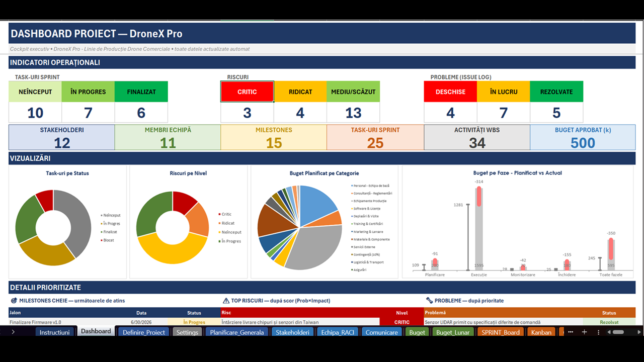Select the SPRINT_Board sheet tab
644x362 pixels.
pyautogui.click(x=501, y=332)
